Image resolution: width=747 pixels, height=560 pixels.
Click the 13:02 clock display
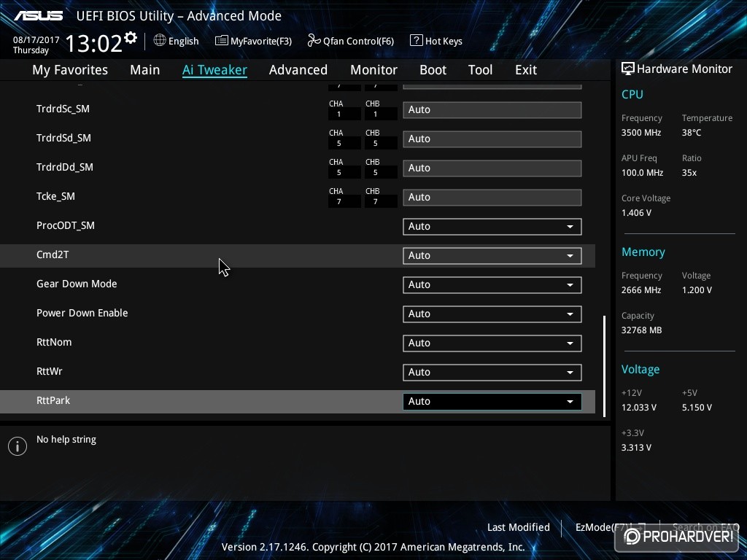[93, 43]
